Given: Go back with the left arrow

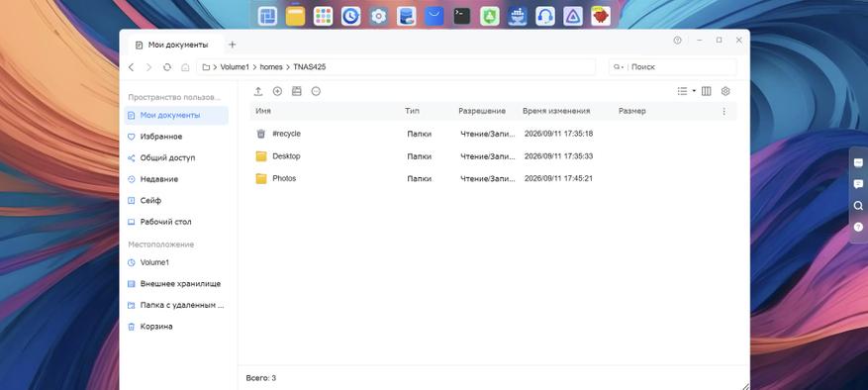Looking at the screenshot, I should (x=132, y=67).
